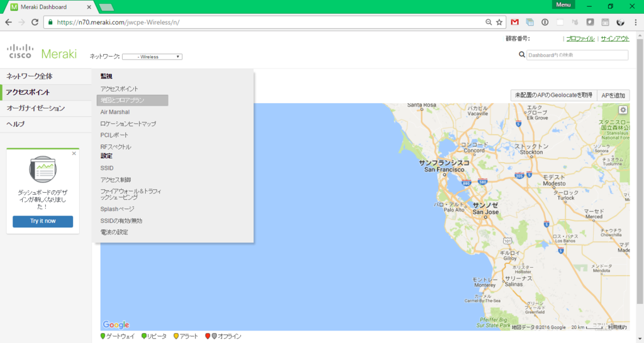Click the dashboard chart illustration

click(x=43, y=169)
